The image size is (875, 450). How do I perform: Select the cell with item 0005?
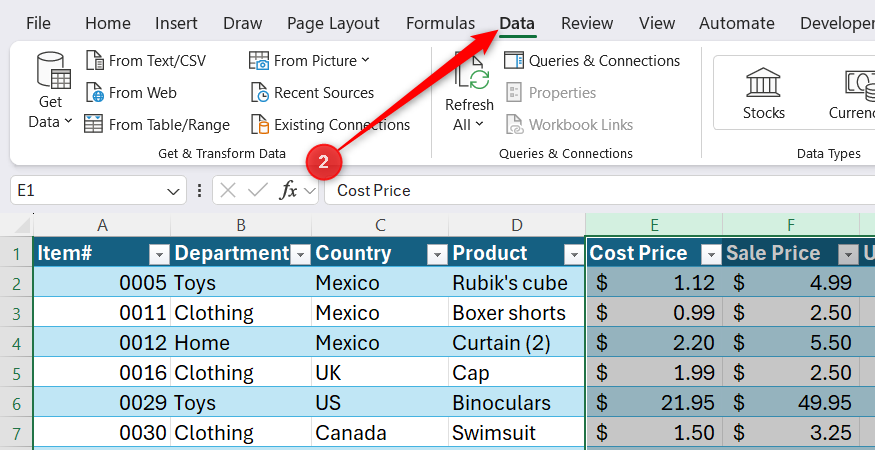point(102,283)
